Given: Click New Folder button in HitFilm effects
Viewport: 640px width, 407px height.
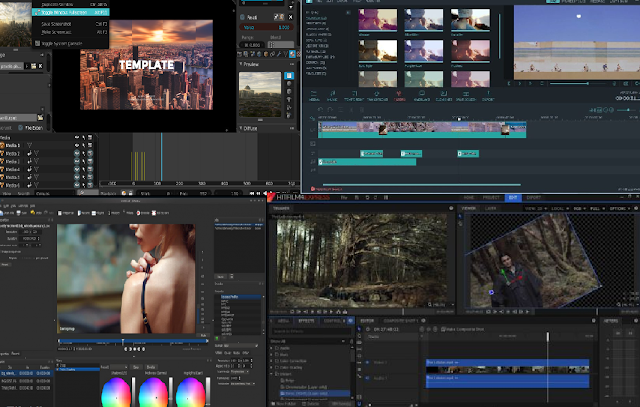Looking at the screenshot, I should (x=284, y=404).
